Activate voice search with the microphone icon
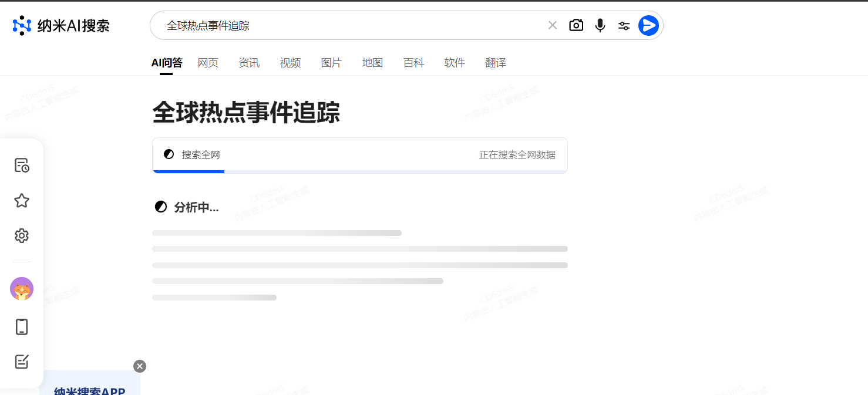868x395 pixels. [x=600, y=25]
